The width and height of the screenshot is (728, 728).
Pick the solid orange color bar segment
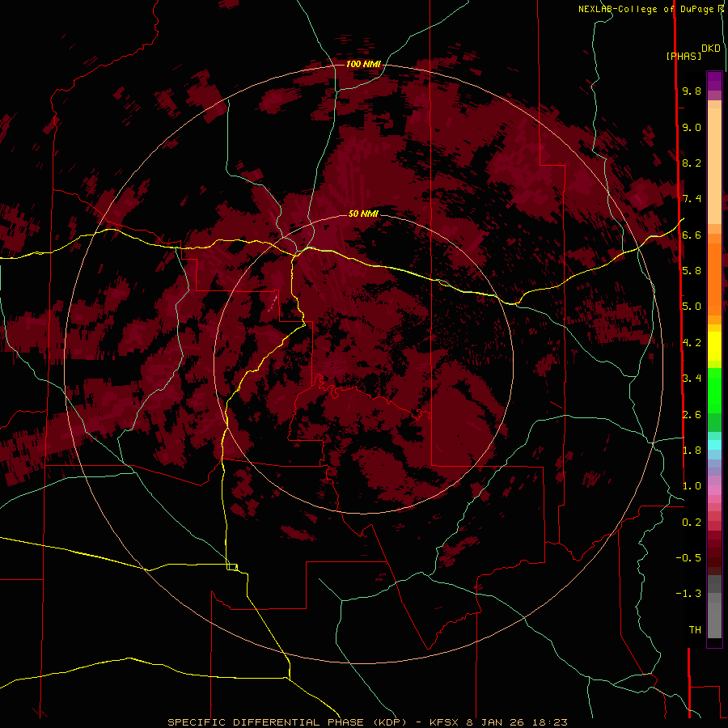coord(714,280)
